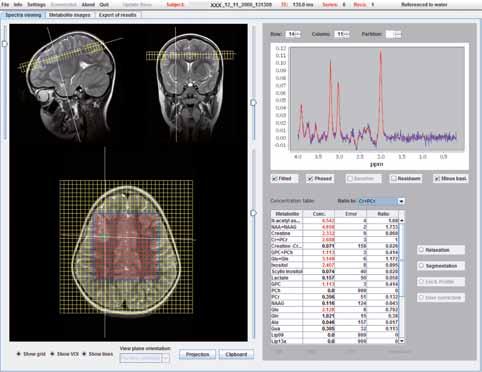This screenshot has height=372, width=482.
Task: Click the Row number stepper arrows
Action: coord(298,34)
